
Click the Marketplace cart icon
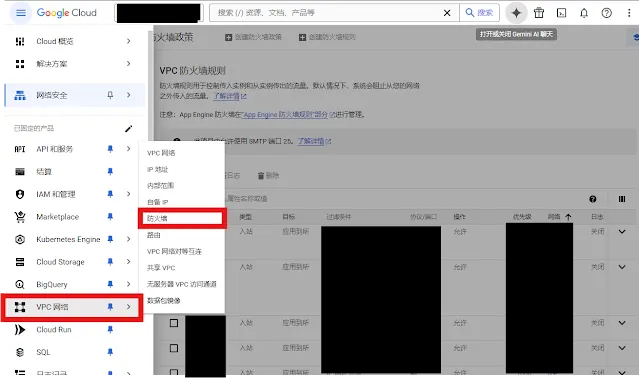click(x=20, y=217)
